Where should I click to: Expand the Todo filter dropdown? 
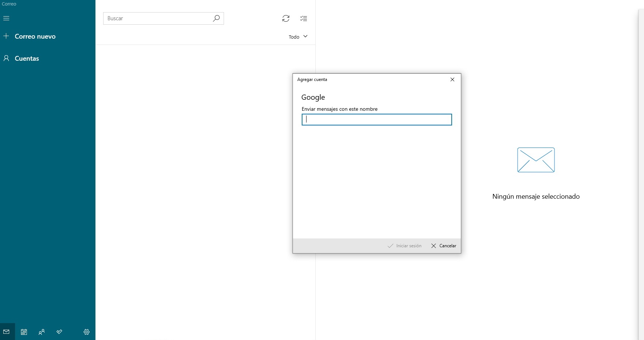[x=298, y=37]
